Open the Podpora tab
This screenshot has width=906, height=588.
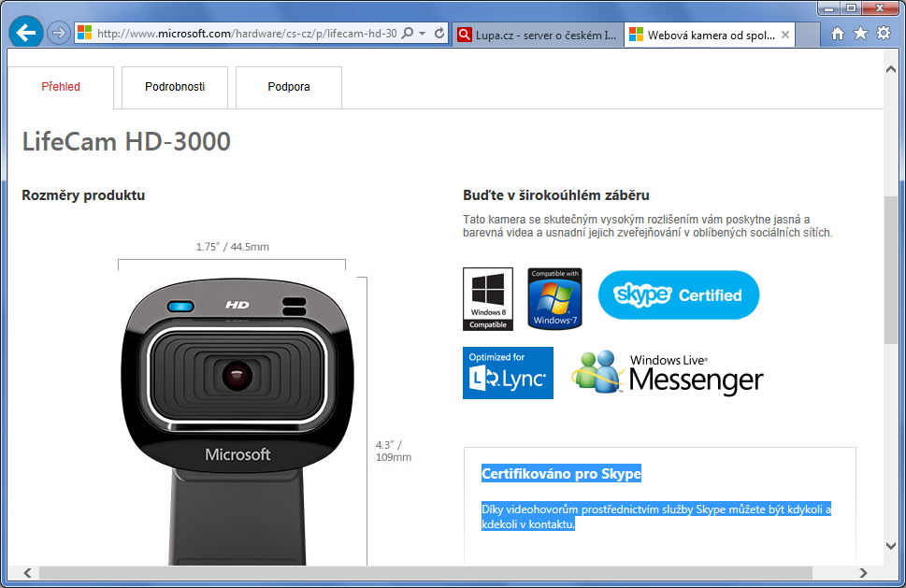pyautogui.click(x=289, y=87)
